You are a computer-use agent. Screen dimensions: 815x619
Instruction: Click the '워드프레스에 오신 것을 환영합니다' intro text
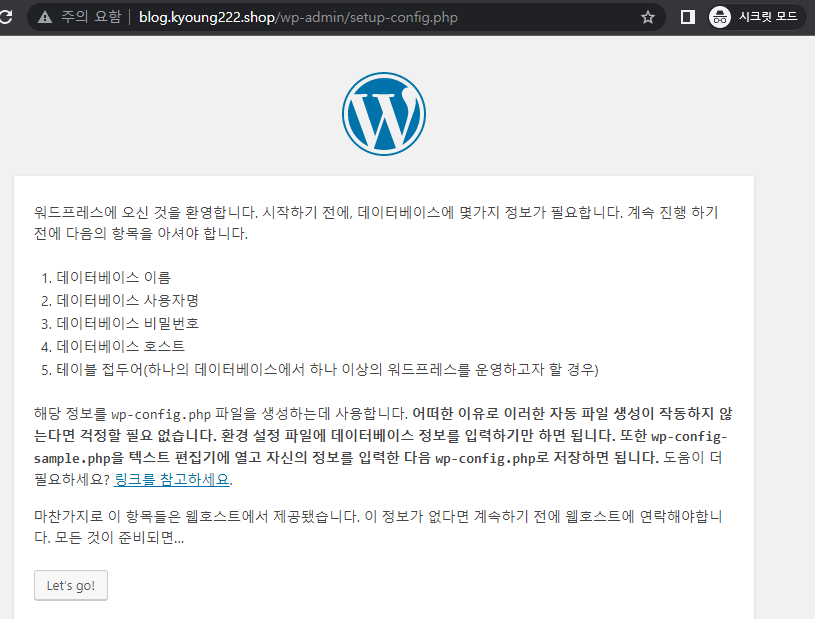click(376, 223)
